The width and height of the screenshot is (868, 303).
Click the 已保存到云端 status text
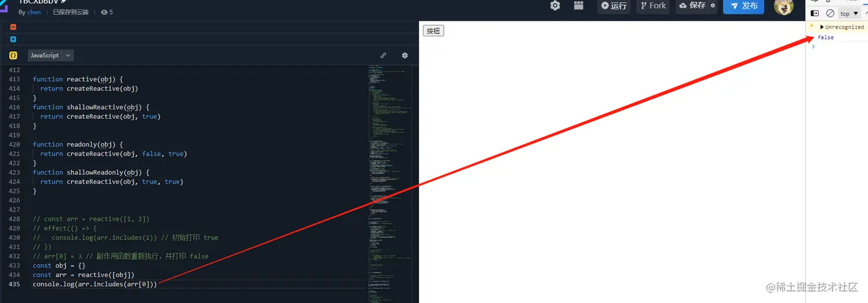(x=71, y=12)
